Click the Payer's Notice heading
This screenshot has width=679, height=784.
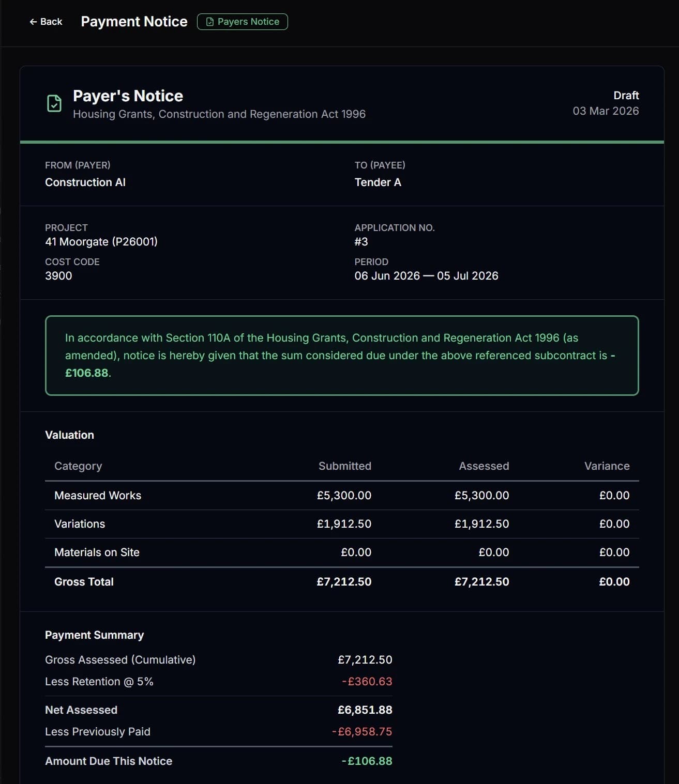pos(127,95)
